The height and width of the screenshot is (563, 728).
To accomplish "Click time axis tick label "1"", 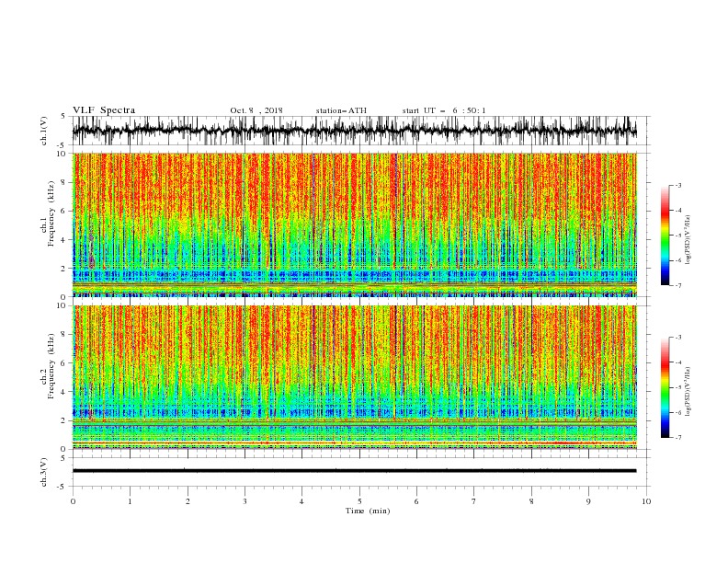I will (130, 501).
